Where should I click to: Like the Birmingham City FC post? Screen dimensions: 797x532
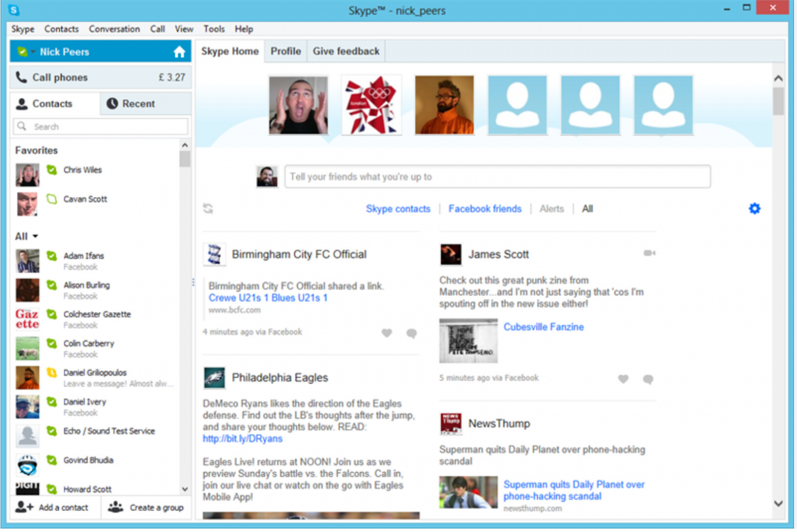tap(387, 333)
